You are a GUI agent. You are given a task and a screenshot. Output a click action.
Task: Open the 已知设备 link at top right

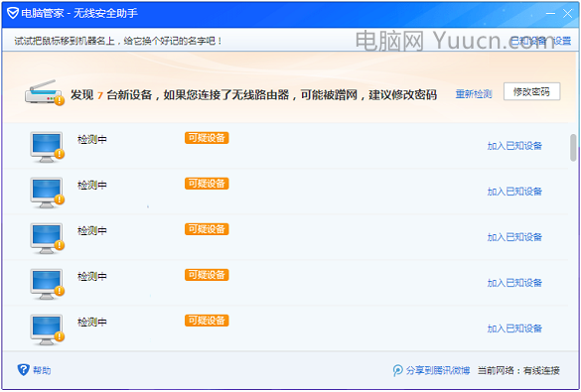click(x=528, y=41)
